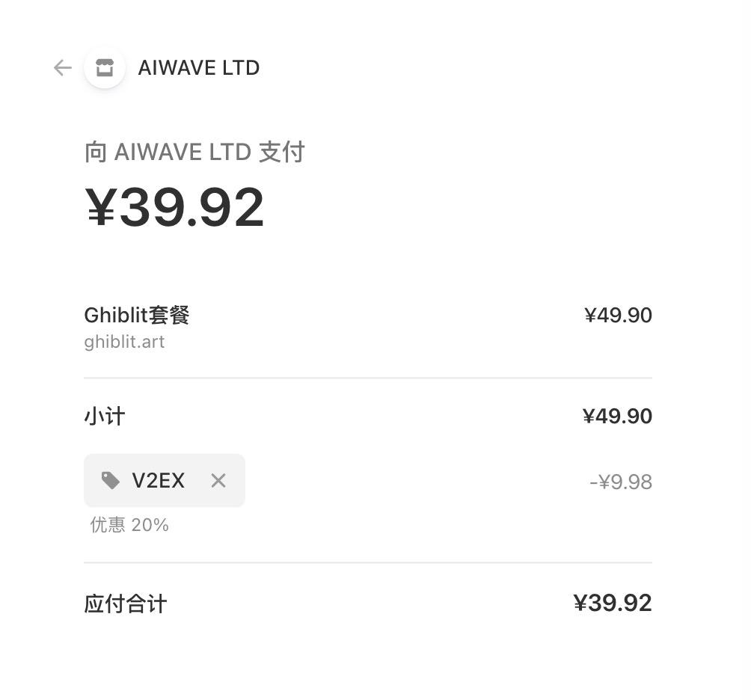Click the back arrow beside AIWAVE LTD

tap(63, 68)
